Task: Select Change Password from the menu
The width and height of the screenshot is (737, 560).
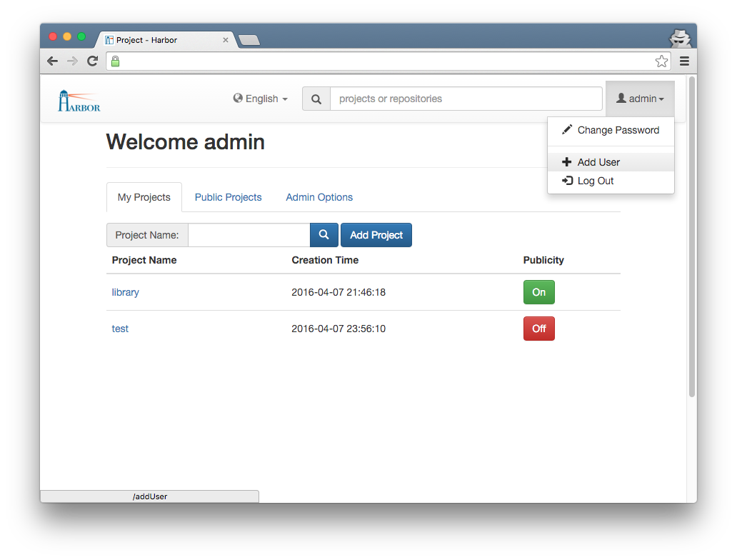Action: click(x=611, y=130)
